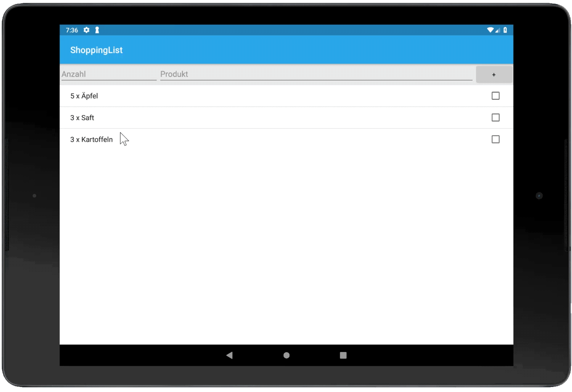Click the Wi-Fi icon in status bar
The height and width of the screenshot is (392, 572).
coord(490,30)
